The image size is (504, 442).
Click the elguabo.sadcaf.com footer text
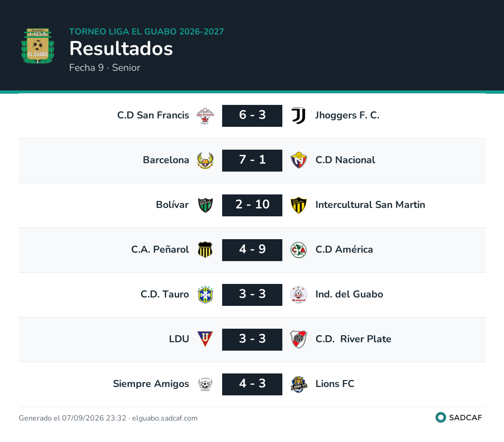(x=165, y=418)
